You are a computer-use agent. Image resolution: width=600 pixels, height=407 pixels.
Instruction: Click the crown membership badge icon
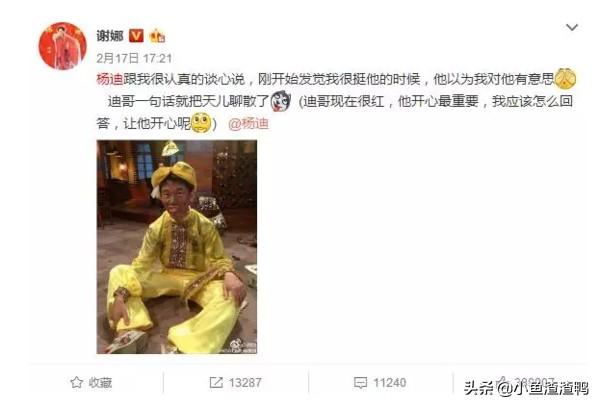click(x=157, y=36)
